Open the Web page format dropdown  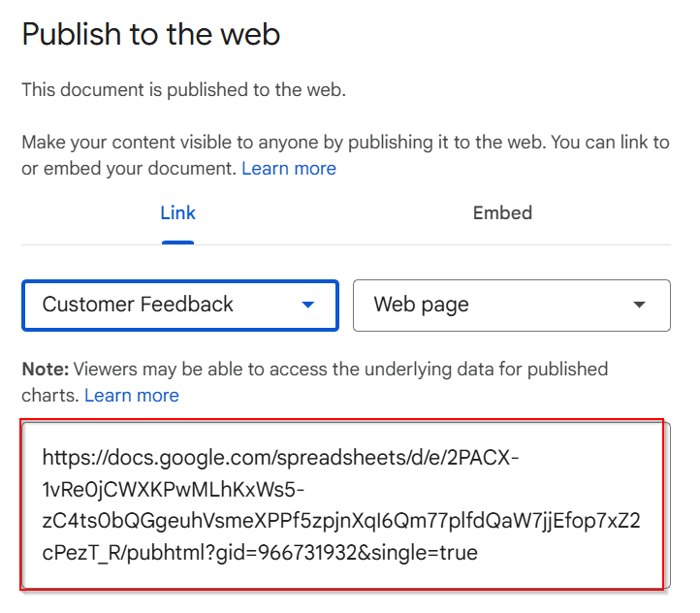tap(512, 306)
